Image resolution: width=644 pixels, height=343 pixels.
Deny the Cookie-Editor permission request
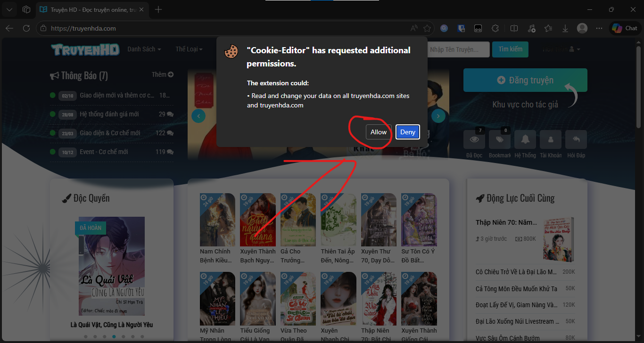[x=407, y=132]
